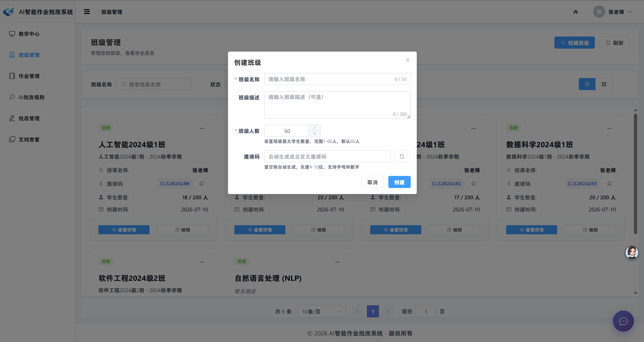
Task: Click 查看详情 on card with CLS2024102
Action: 396,230
